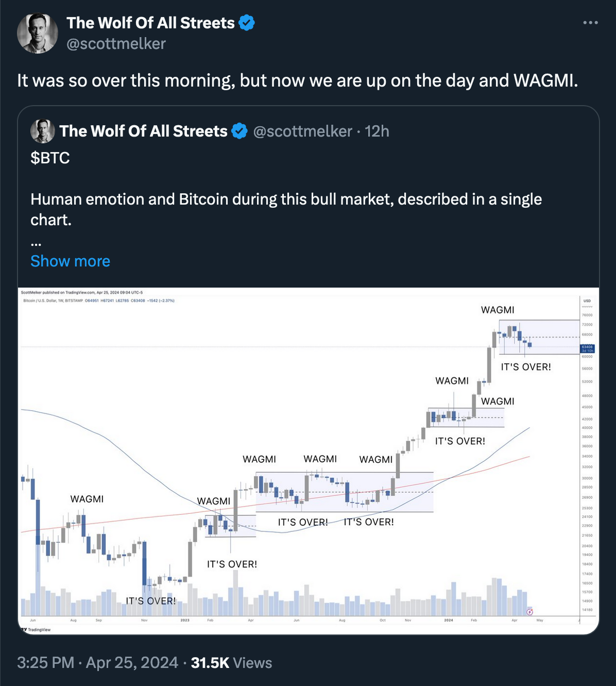Click the TradingView logo at chart bottom
616x686 pixels.
pos(36,629)
